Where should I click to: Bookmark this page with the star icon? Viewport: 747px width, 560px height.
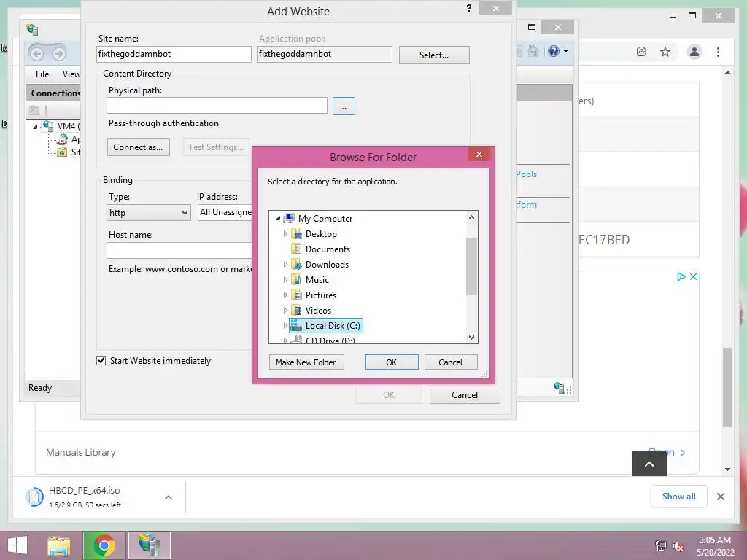coord(665,52)
